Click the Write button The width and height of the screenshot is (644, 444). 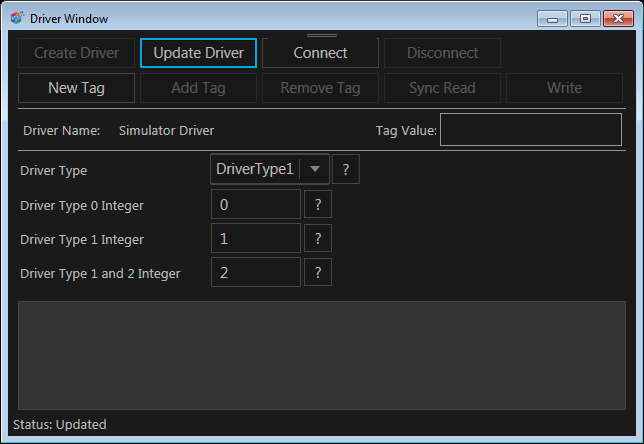tap(564, 88)
